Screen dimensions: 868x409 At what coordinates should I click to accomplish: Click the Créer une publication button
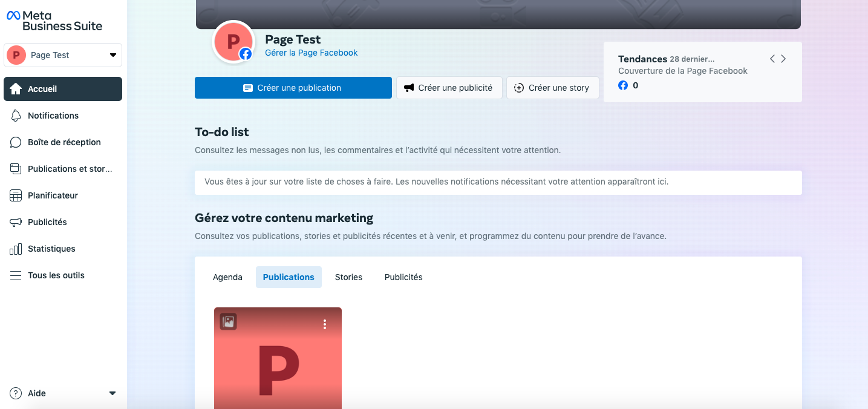[x=293, y=88]
